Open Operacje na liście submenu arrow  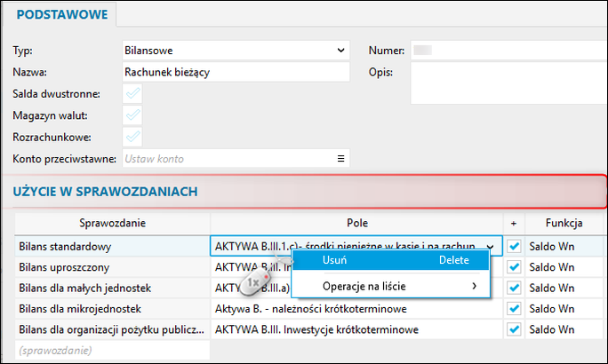tap(474, 286)
